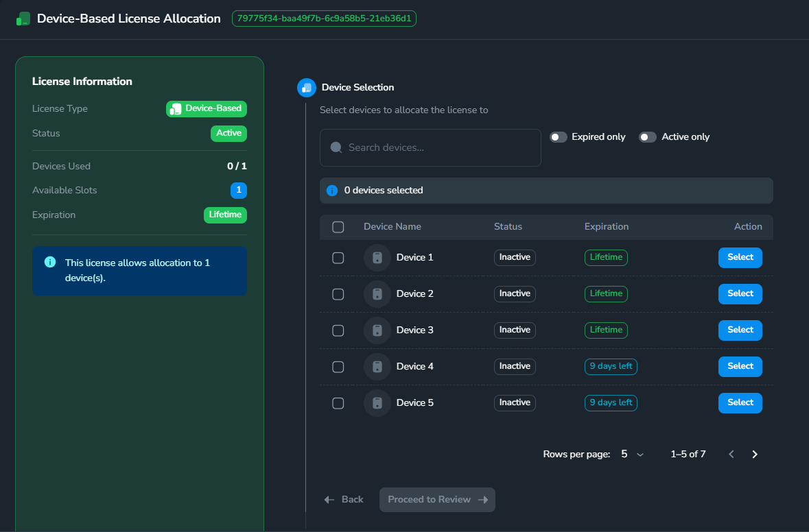
Task: Click the Device-Based License Allocation title
Action: (129, 19)
